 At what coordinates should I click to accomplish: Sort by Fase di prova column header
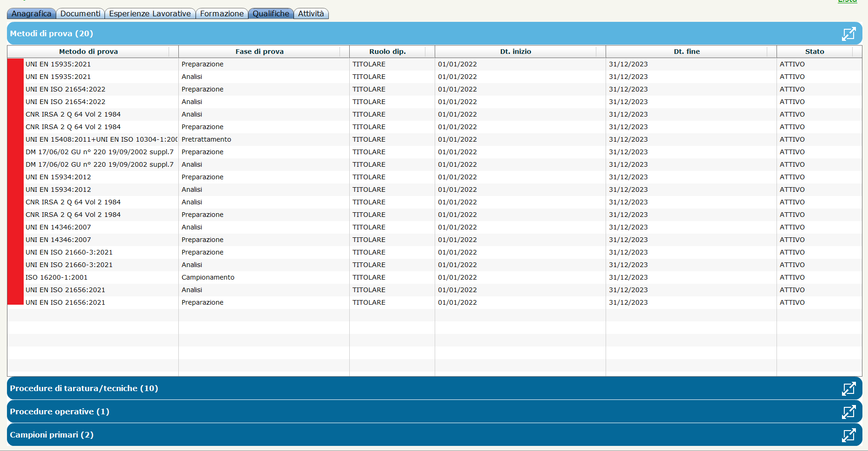259,52
